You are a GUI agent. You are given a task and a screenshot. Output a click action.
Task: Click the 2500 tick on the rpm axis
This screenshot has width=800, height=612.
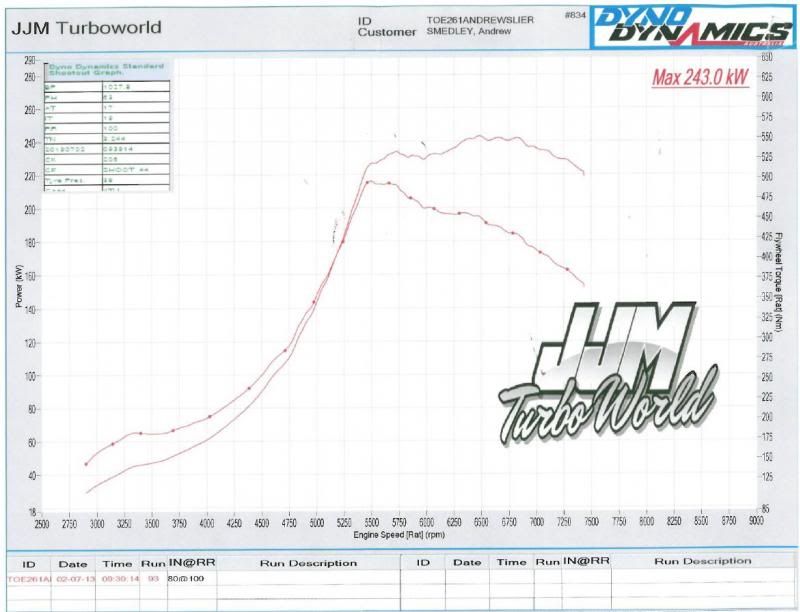[x=42, y=523]
